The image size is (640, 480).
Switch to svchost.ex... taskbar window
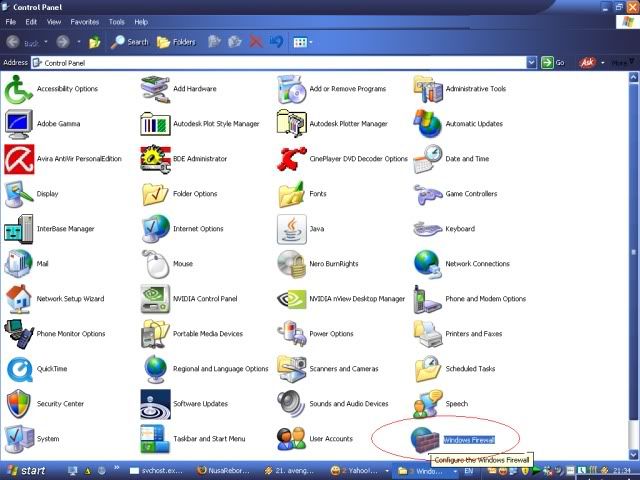tap(157, 471)
